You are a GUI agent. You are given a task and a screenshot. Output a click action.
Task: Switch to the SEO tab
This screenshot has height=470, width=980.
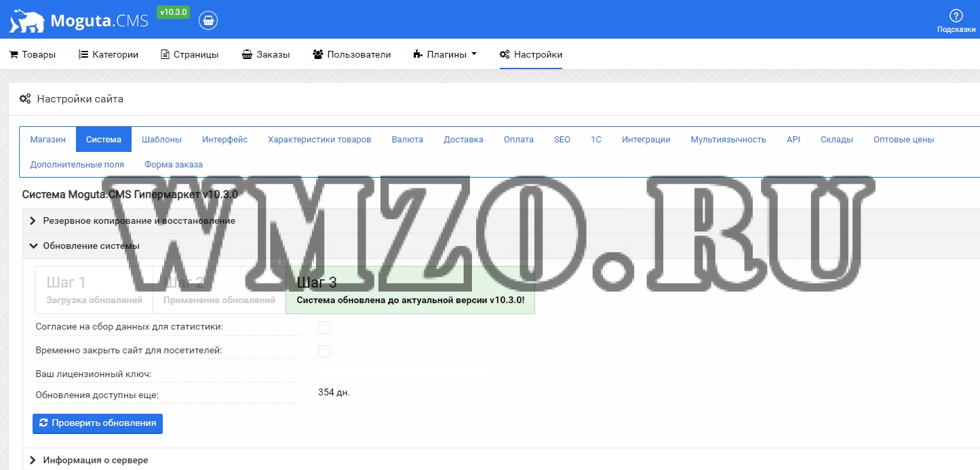[562, 139]
